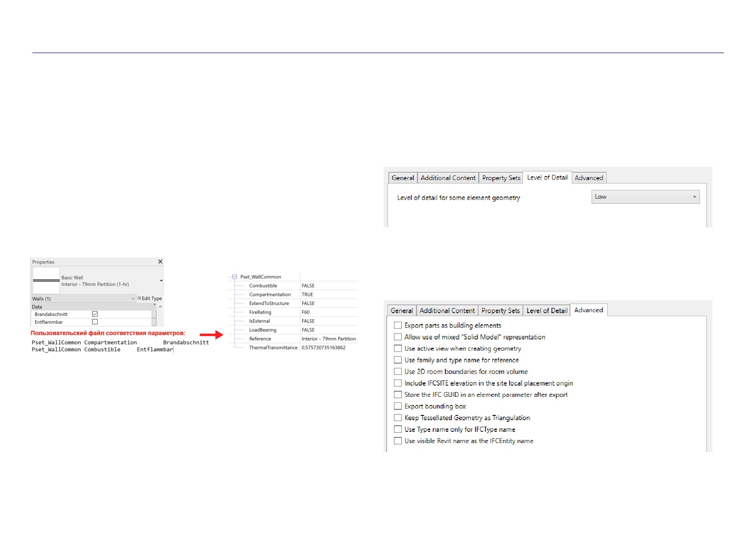Select Level of Detail tab in upper dialog
Image resolution: width=756 pixels, height=535 pixels.
coord(547,177)
